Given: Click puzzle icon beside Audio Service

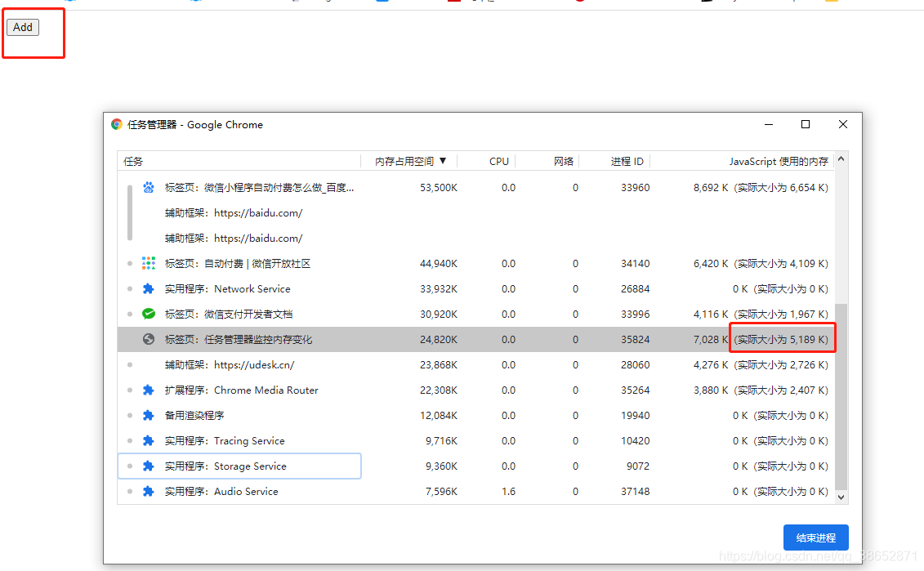Looking at the screenshot, I should point(149,492).
